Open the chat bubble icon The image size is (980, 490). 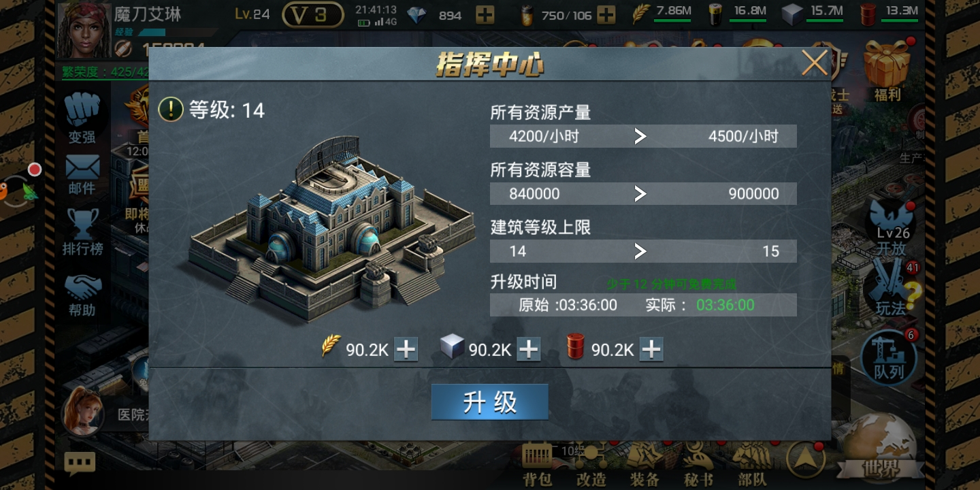[80, 463]
